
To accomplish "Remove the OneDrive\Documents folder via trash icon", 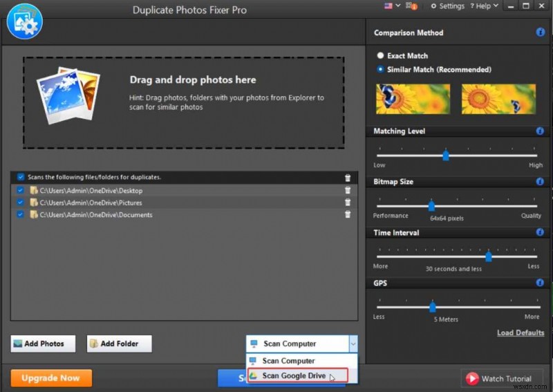I will 348,214.
